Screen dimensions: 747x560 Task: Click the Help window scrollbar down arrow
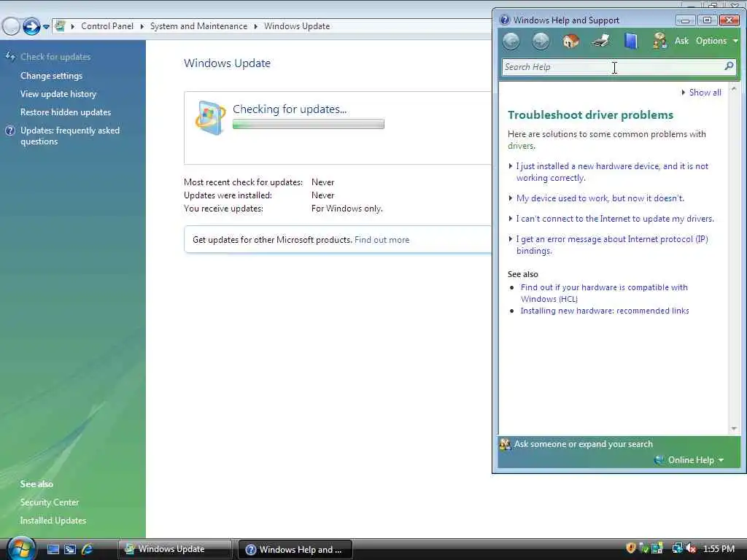tap(734, 429)
